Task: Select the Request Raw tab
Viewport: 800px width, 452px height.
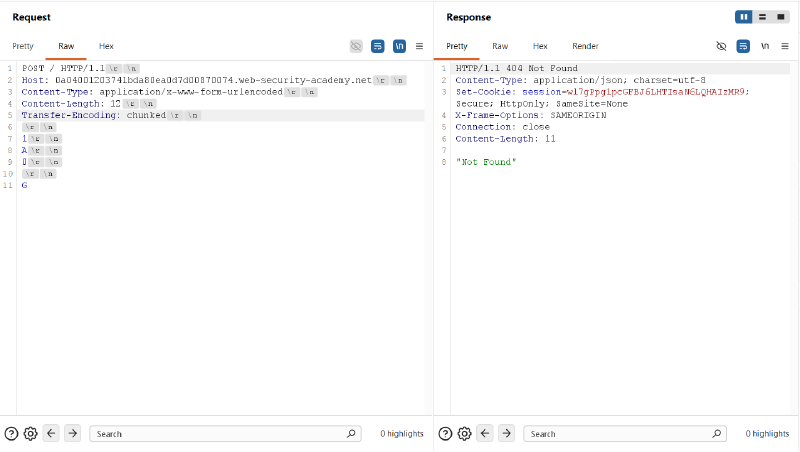Action: pos(66,46)
